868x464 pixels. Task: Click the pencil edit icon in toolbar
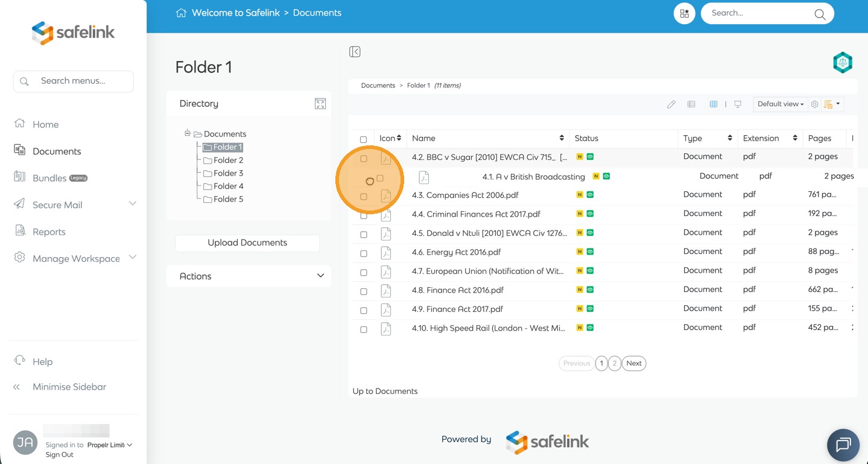[x=671, y=104]
